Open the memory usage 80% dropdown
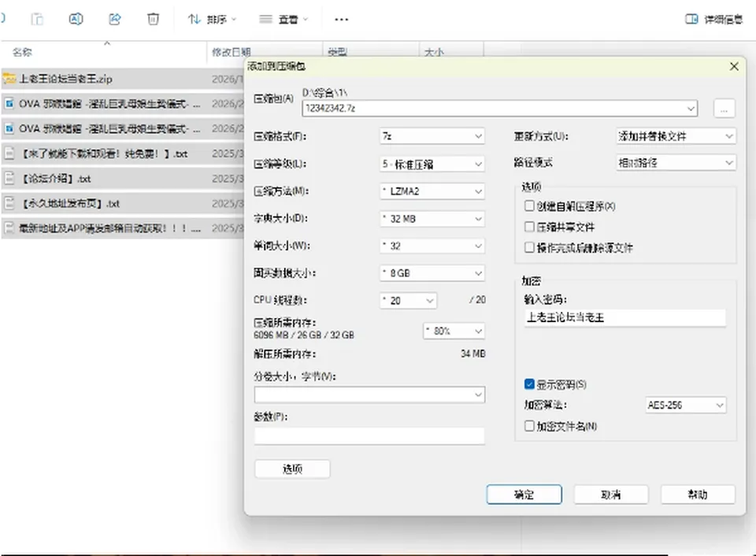The width and height of the screenshot is (756, 556). click(x=454, y=331)
